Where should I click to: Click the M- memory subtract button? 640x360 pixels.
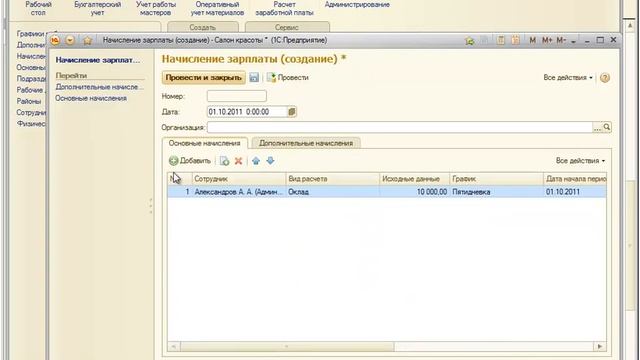pos(561,40)
